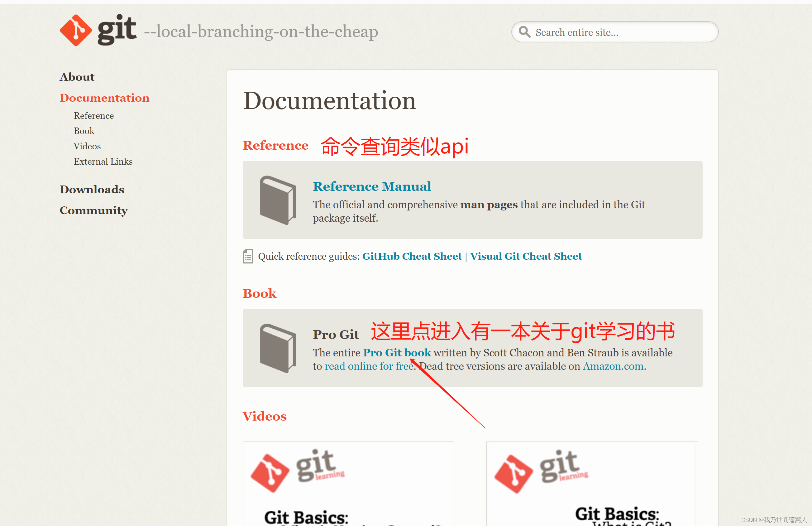Image resolution: width=812 pixels, height=526 pixels.
Task: Click the quick reference guides sheet icon
Action: [x=248, y=256]
